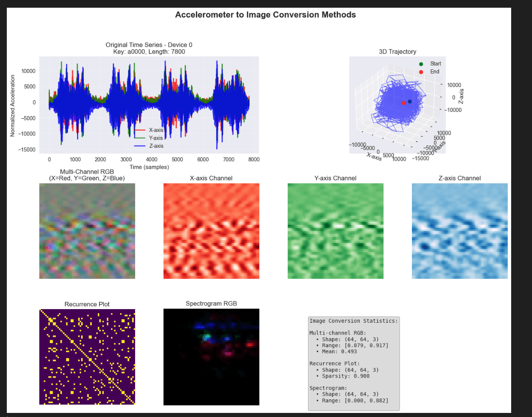
Task: Open the Spectrogram RGB image
Action: [x=211, y=357]
